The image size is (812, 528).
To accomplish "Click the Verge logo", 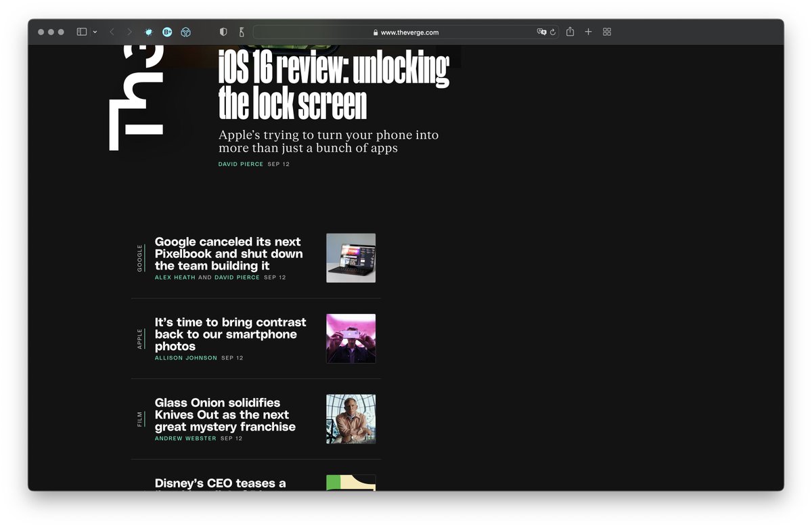I will (136, 98).
